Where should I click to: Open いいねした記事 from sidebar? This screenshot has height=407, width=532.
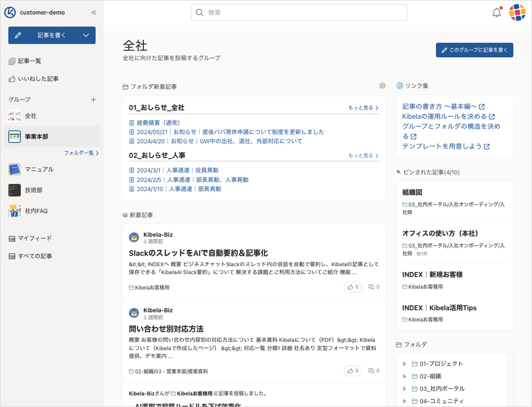tap(38, 79)
